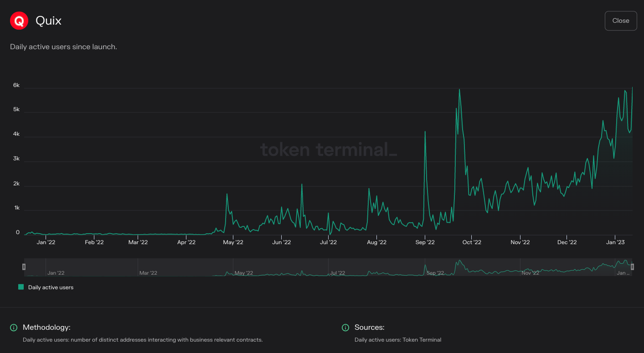The image size is (644, 353).
Task: Click the green legend square icon
Action: [20, 287]
